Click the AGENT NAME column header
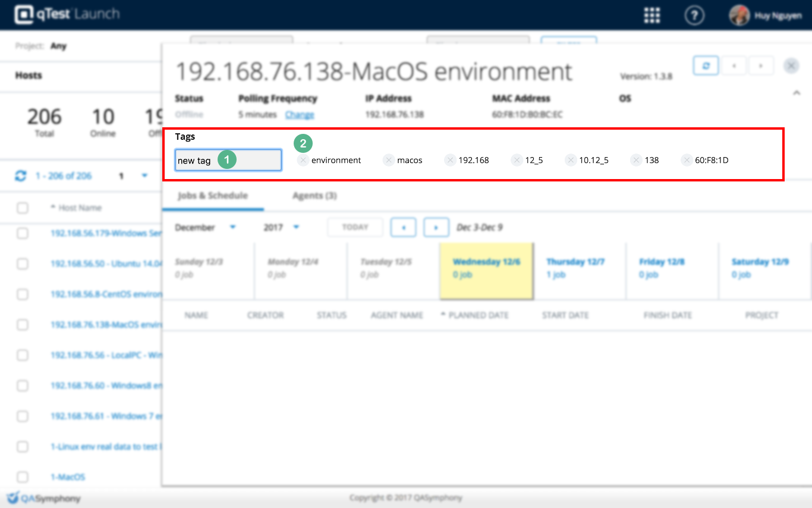Viewport: 812px width, 508px height. (x=397, y=315)
